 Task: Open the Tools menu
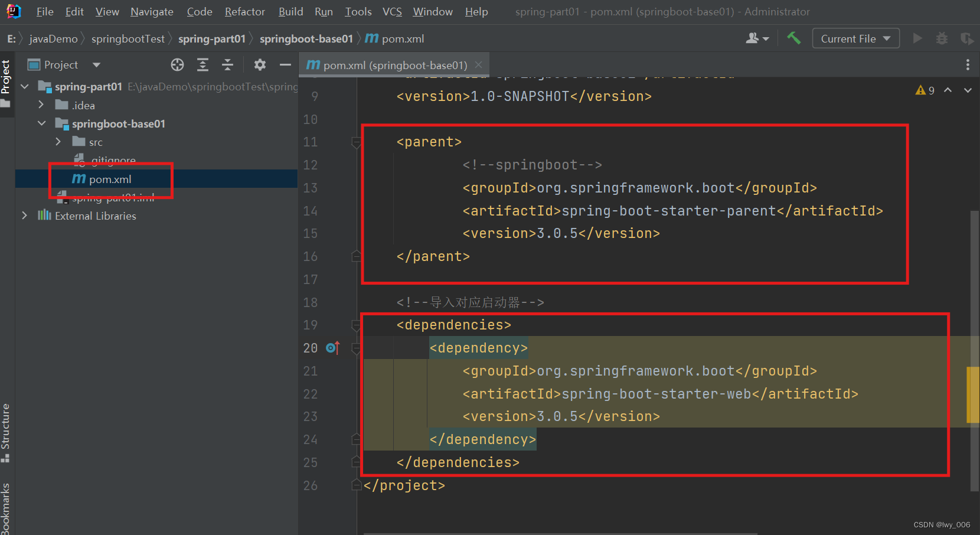click(x=358, y=12)
